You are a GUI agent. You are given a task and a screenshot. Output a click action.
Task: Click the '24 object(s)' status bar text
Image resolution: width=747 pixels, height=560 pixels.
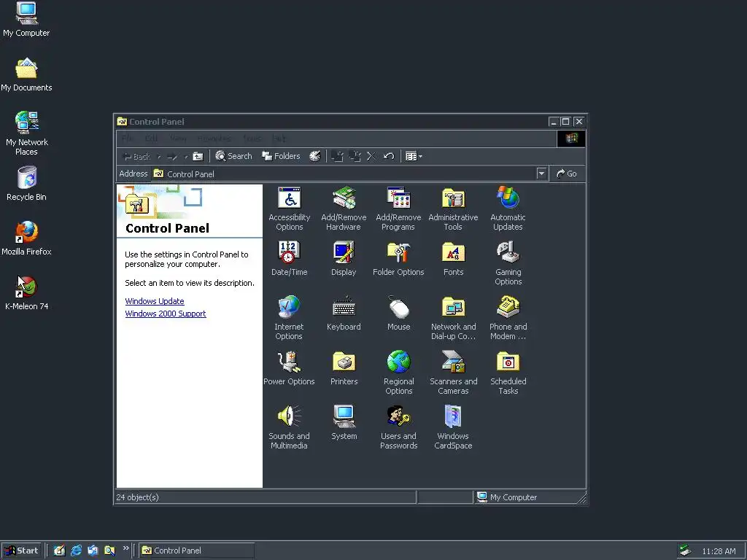click(x=137, y=497)
